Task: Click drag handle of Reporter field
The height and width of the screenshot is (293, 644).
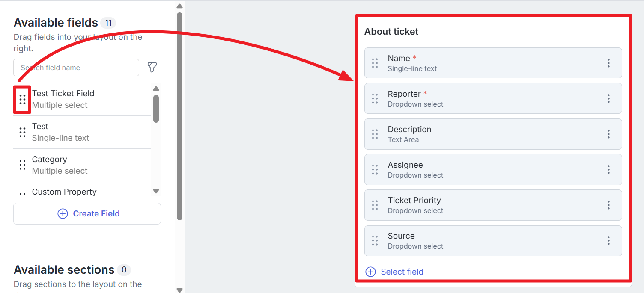Action: (x=375, y=99)
